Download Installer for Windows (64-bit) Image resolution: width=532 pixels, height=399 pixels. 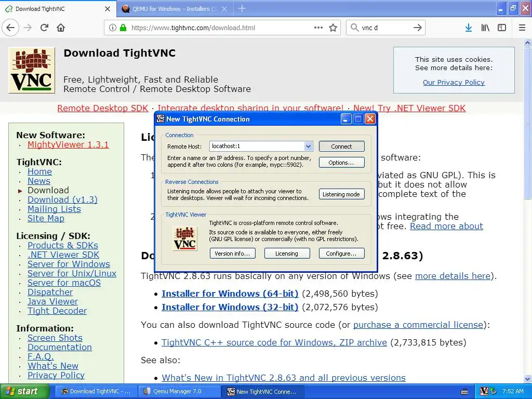[x=230, y=294]
